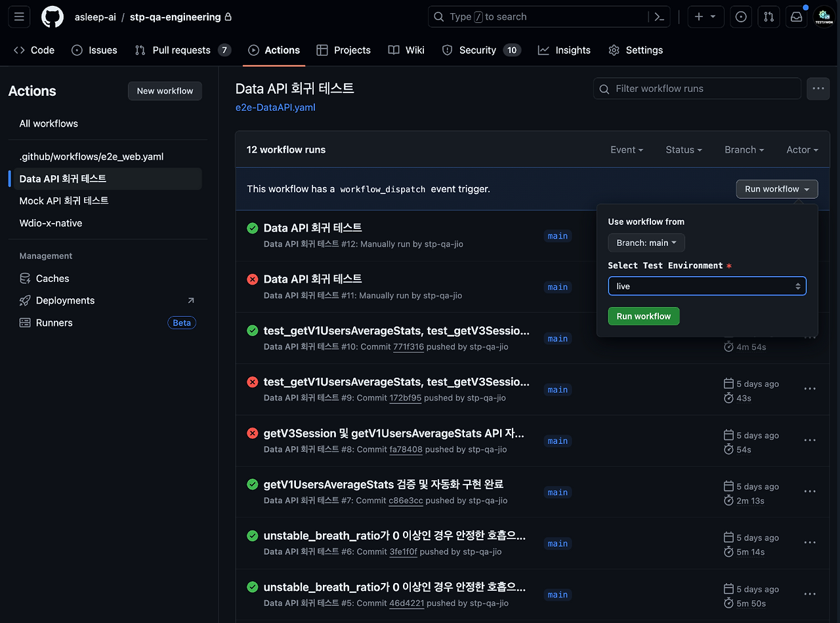Open more options for run #9
The height and width of the screenshot is (623, 840).
tap(810, 389)
